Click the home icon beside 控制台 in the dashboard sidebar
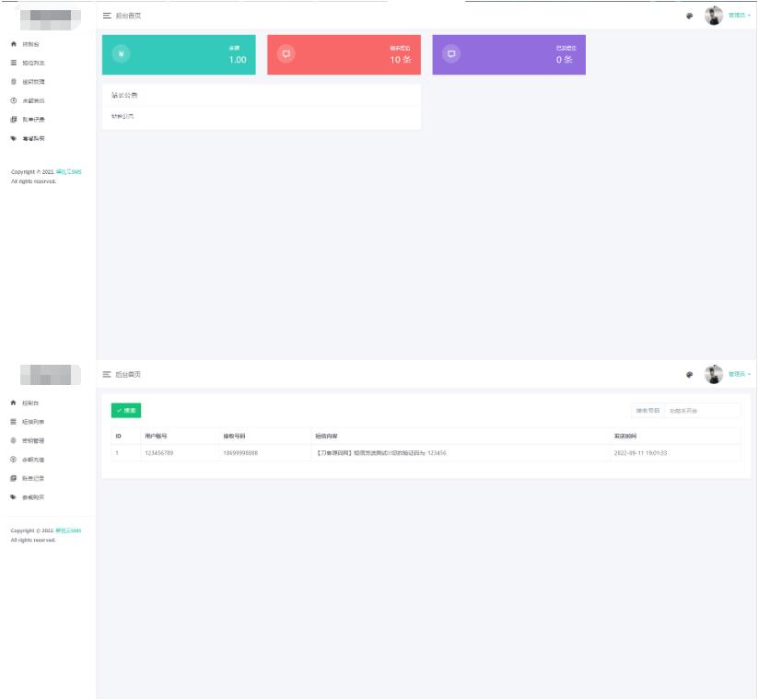Viewport: 758px width, 700px height. (13, 44)
